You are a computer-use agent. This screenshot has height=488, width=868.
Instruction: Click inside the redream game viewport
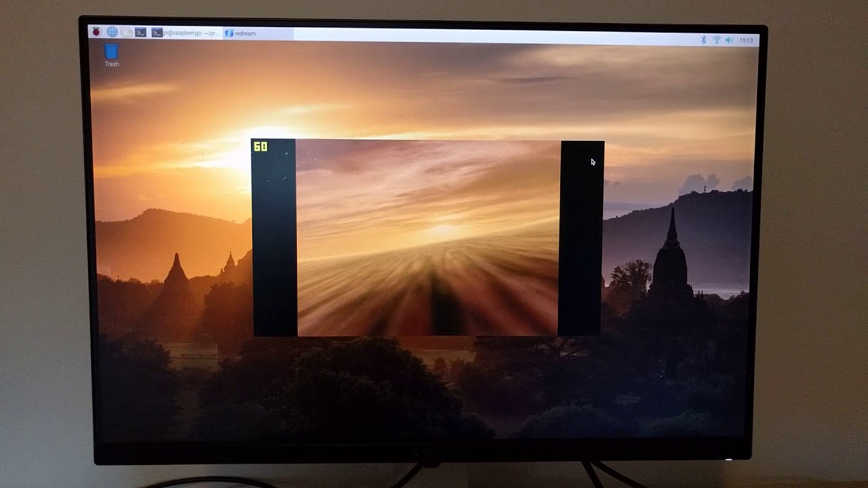(427, 238)
